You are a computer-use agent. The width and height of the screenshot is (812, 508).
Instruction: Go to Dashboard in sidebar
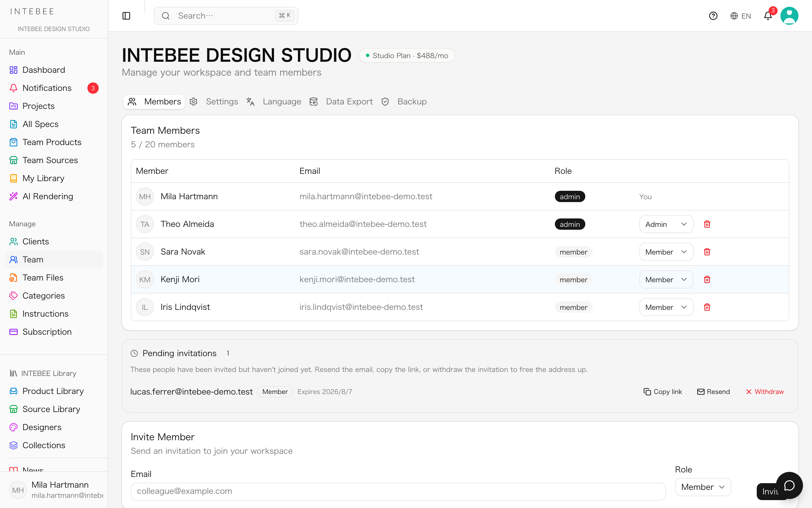(x=54, y=70)
